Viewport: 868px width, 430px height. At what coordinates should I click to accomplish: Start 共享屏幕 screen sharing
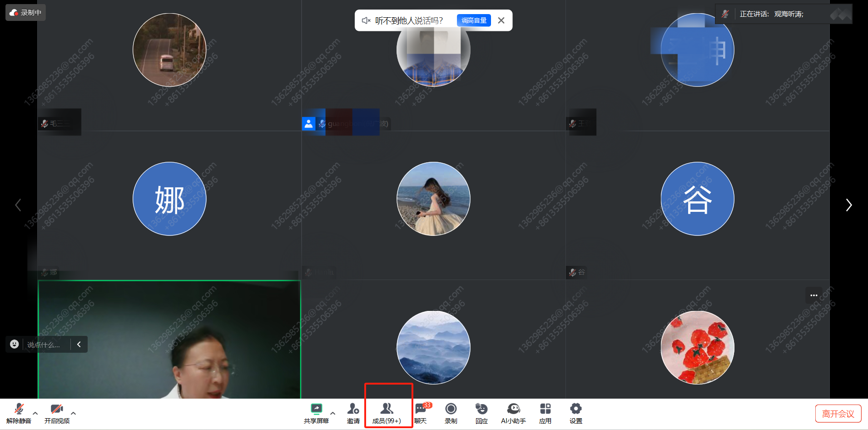tap(316, 413)
